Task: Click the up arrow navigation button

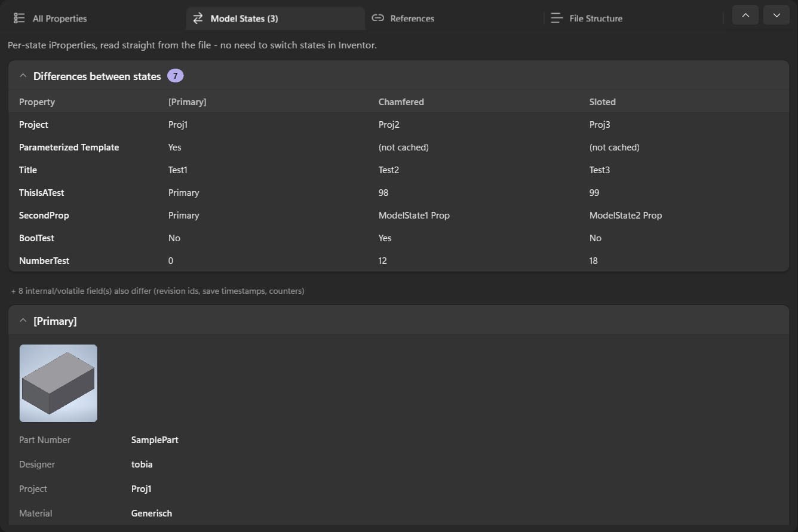Action: [745, 15]
